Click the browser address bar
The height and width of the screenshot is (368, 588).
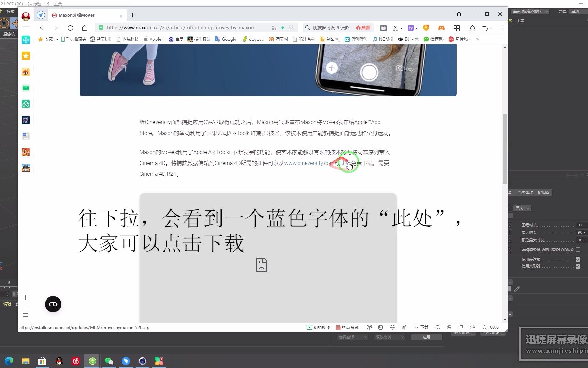point(180,28)
